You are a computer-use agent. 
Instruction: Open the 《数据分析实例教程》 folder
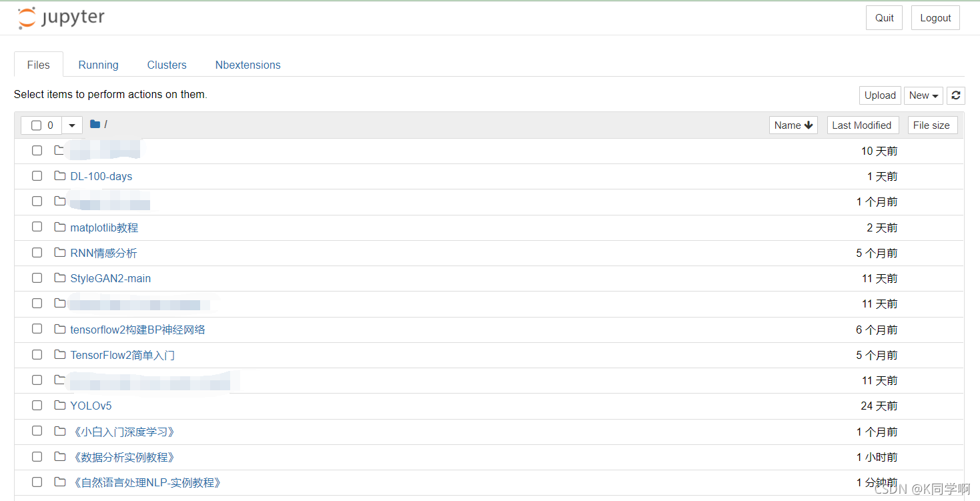124,457
